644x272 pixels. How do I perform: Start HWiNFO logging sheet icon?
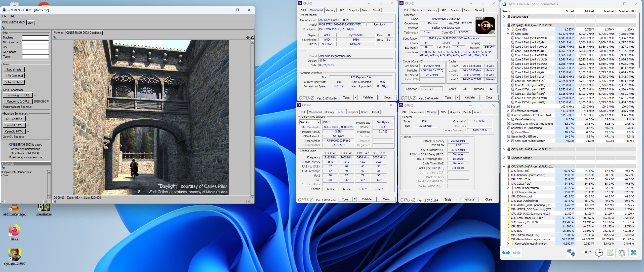tap(611, 253)
